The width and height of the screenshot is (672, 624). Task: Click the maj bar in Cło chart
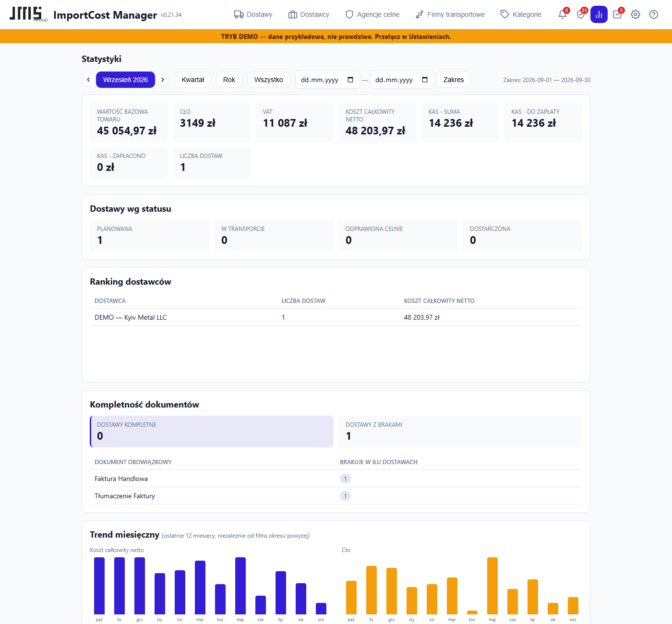coord(492,586)
